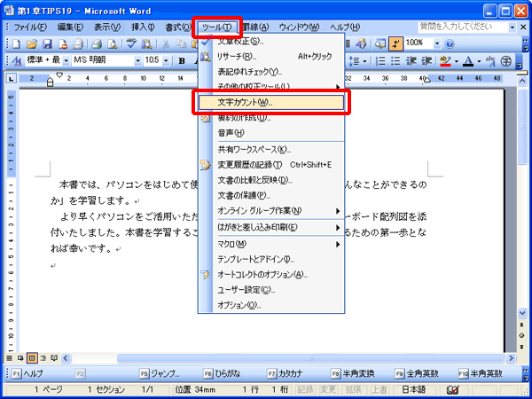Apply Bold formatting
The image size is (532, 399).
click(182, 60)
